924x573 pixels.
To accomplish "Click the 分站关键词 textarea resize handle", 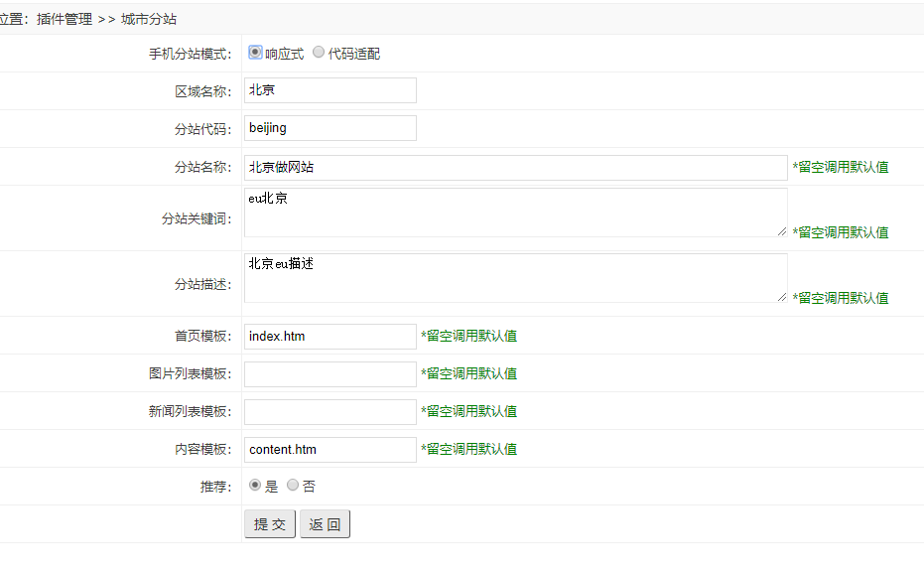I will (x=782, y=231).
